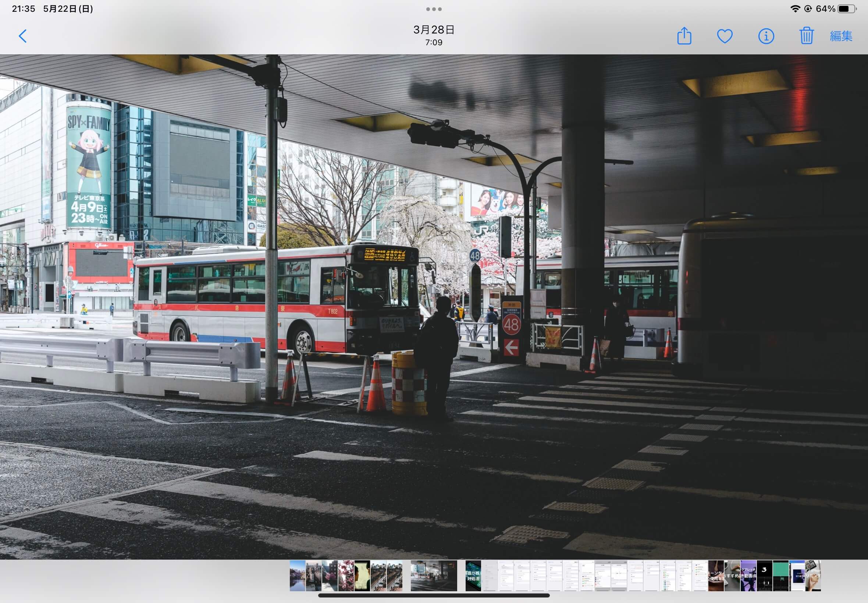Delete the photo with the trash icon
Viewport: 868px width, 603px height.
[806, 36]
